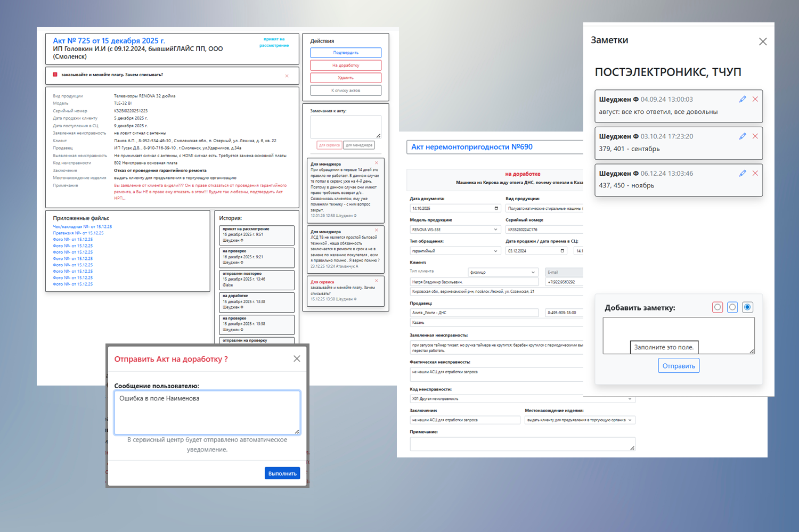Dismiss the 'заказывайте и меняйте плату' alert
The width and height of the screenshot is (799, 532).
click(287, 76)
